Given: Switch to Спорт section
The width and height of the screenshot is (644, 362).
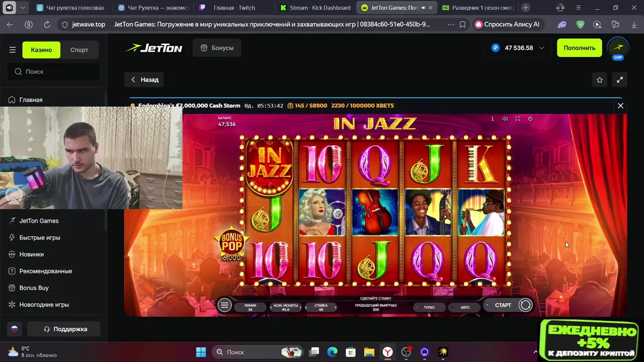Looking at the screenshot, I should pyautogui.click(x=79, y=50).
